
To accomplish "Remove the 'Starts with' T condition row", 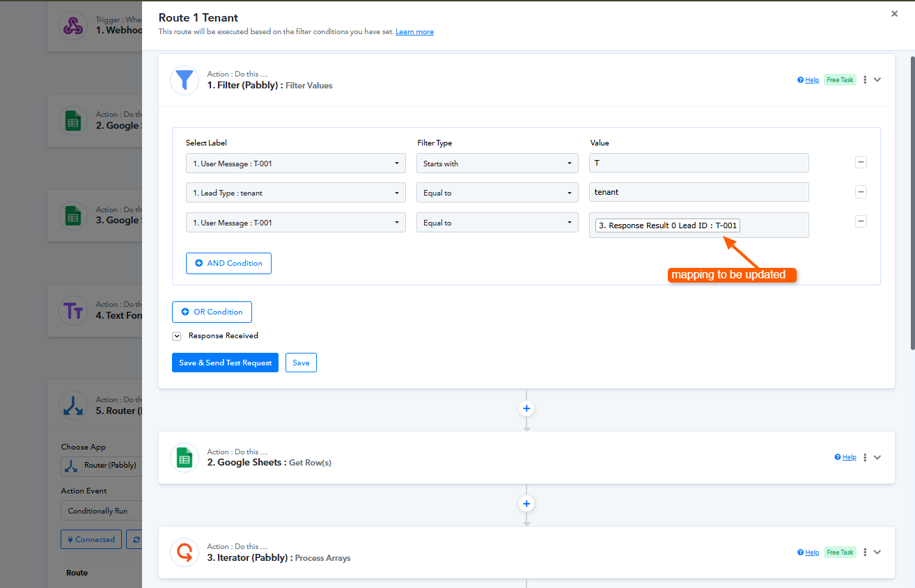I will point(861,162).
